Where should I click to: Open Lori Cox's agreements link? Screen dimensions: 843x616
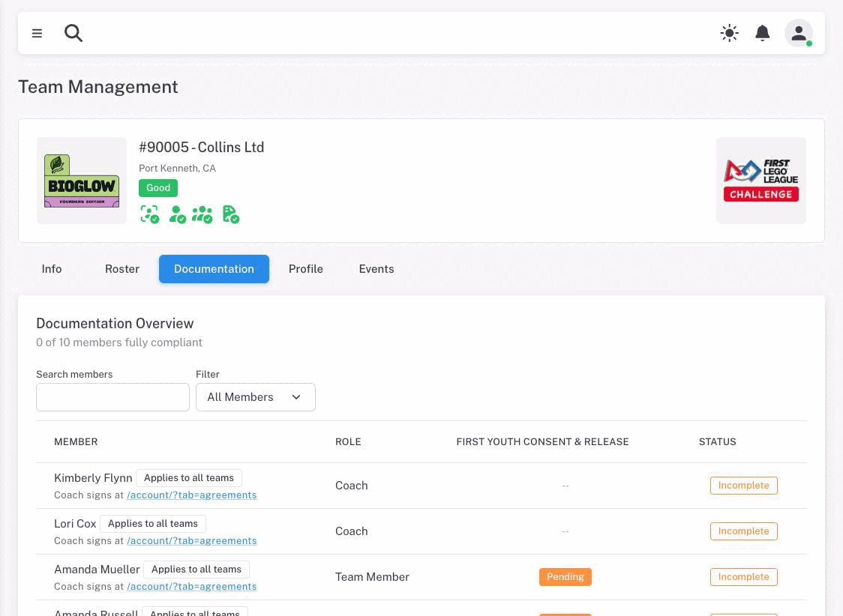click(192, 541)
